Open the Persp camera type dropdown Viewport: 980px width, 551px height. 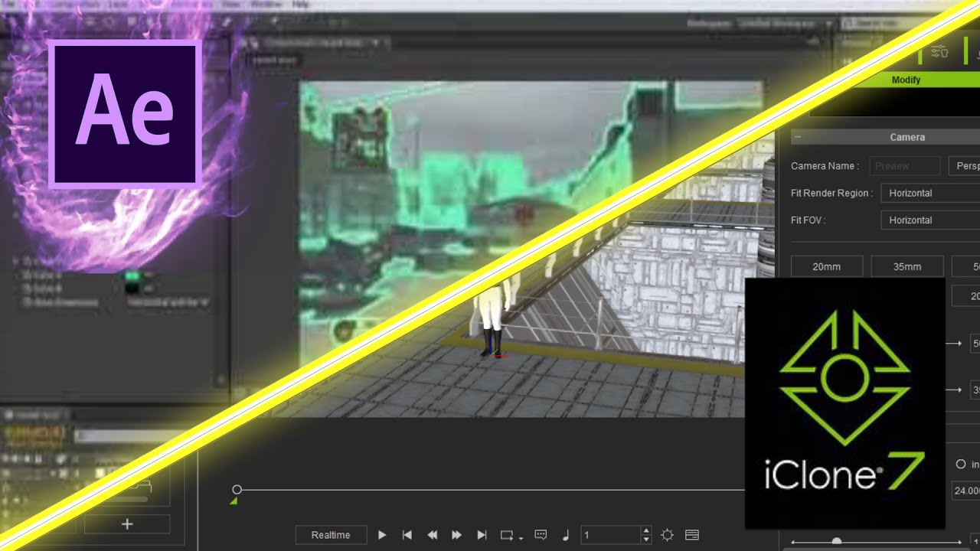964,165
